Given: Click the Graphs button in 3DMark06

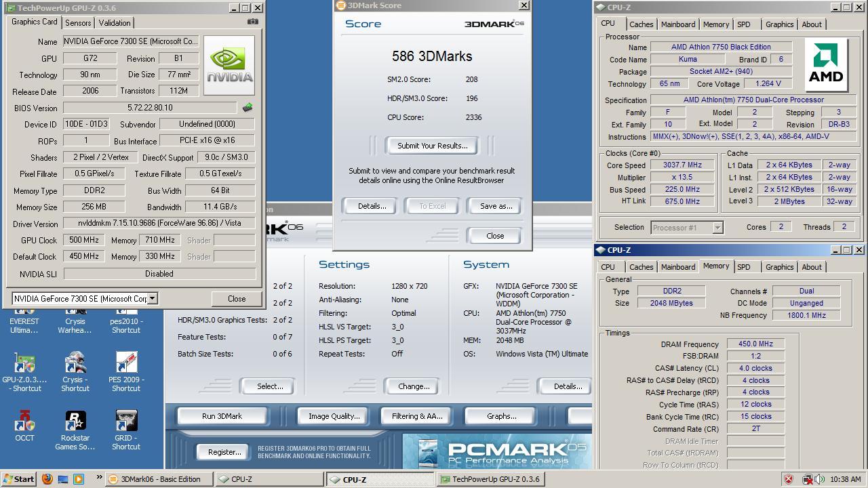Looking at the screenshot, I should [501, 416].
